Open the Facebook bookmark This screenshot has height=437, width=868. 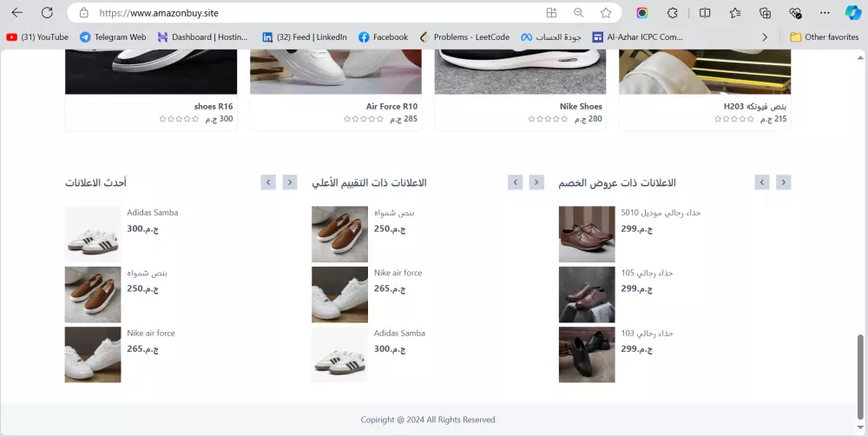(383, 37)
